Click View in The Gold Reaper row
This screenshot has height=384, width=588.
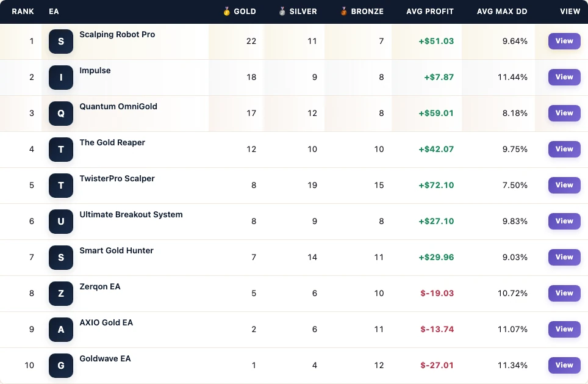coord(564,149)
